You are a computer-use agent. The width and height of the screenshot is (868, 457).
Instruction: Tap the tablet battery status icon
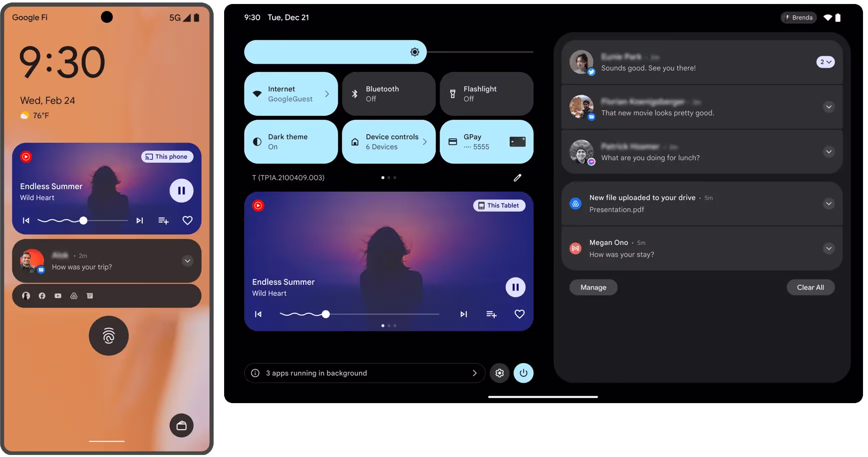pos(838,17)
